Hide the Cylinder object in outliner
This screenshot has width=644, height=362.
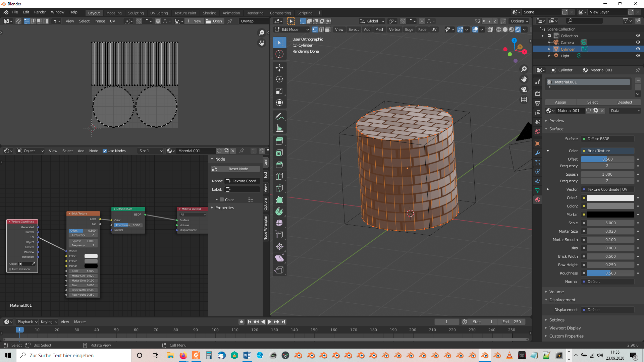click(638, 49)
